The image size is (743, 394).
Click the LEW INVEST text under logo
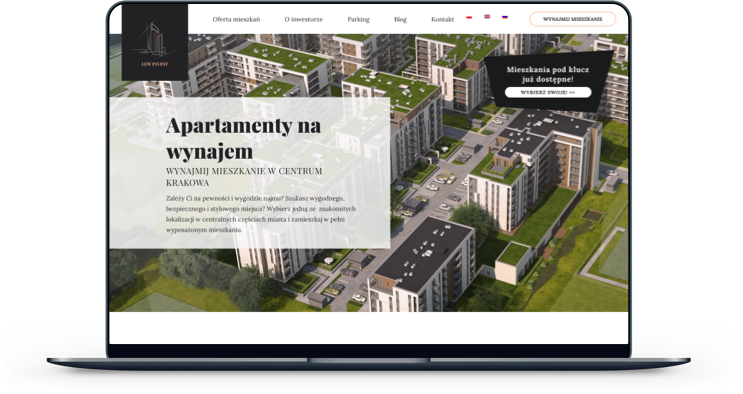click(x=154, y=64)
